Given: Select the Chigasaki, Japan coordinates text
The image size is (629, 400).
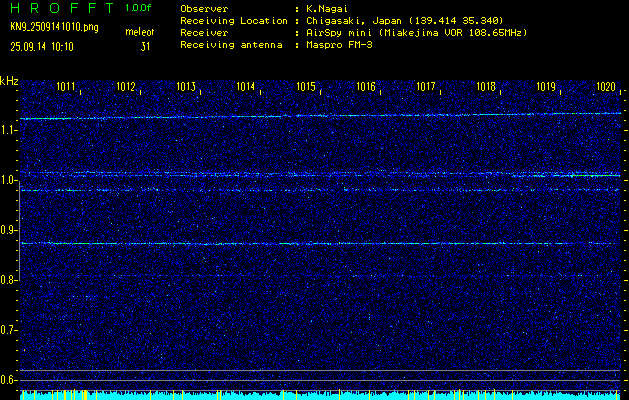Looking at the screenshot, I should (405, 20).
